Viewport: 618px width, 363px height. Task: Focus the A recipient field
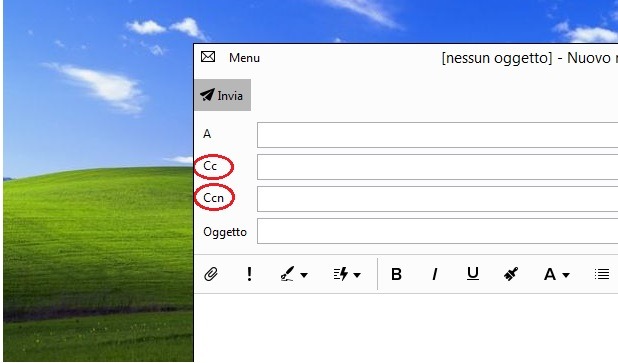coord(437,135)
